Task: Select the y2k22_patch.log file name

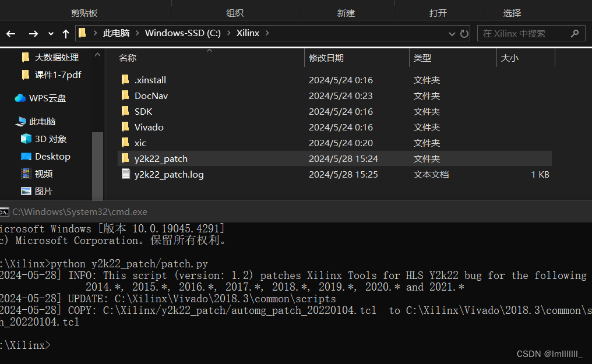Action: pos(169,175)
